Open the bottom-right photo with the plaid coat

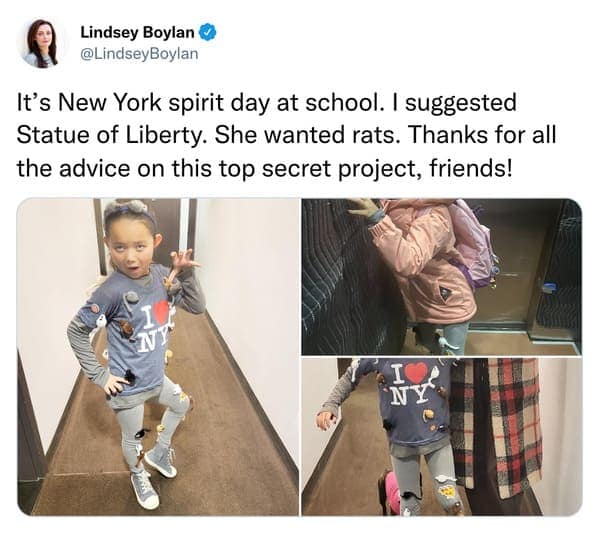pyautogui.click(x=442, y=437)
